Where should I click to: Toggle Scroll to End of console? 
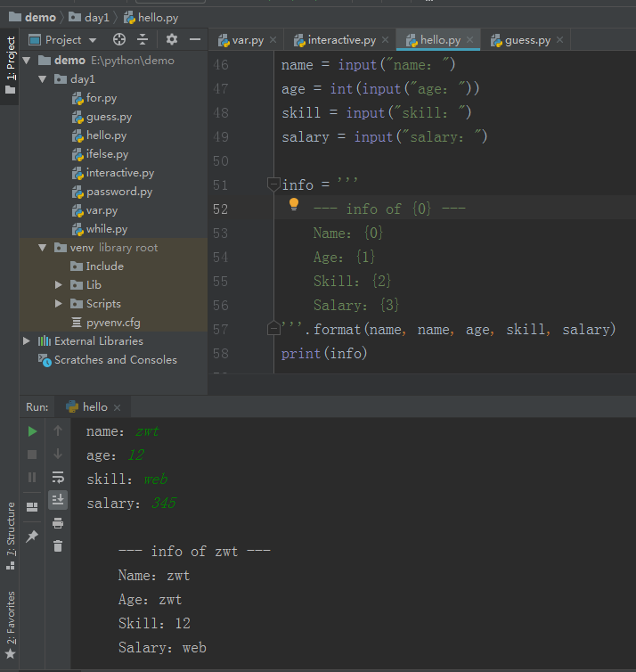coord(58,500)
